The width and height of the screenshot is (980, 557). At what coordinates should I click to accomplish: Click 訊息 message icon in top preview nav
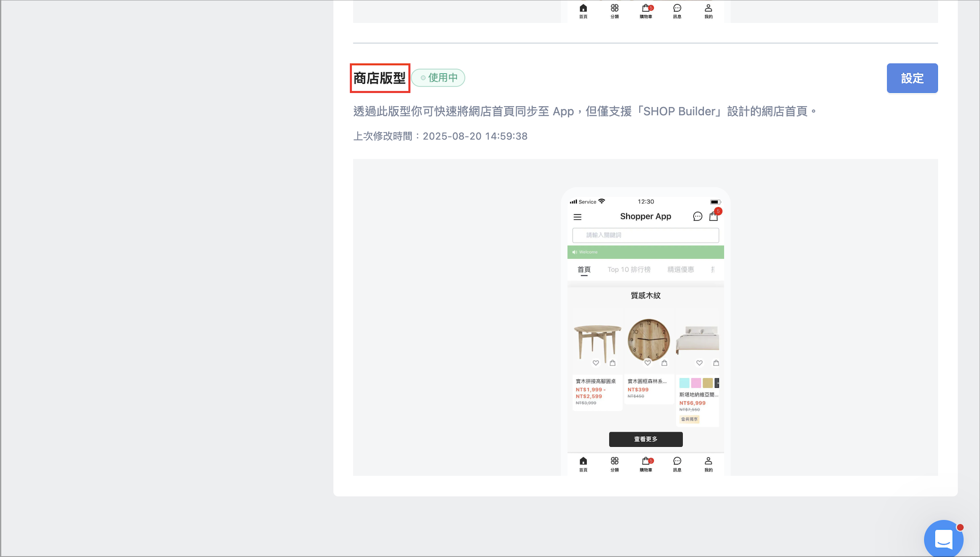pyautogui.click(x=677, y=11)
